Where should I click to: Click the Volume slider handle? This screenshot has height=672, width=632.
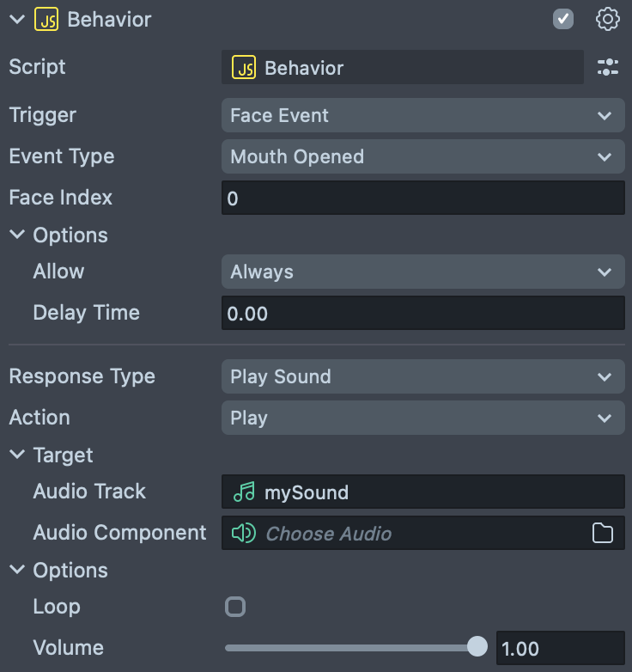[477, 647]
